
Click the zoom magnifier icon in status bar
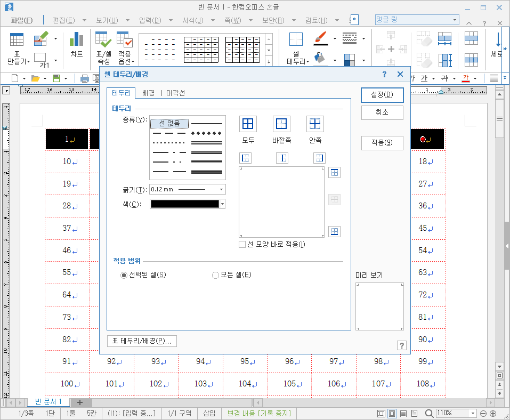coord(429,413)
